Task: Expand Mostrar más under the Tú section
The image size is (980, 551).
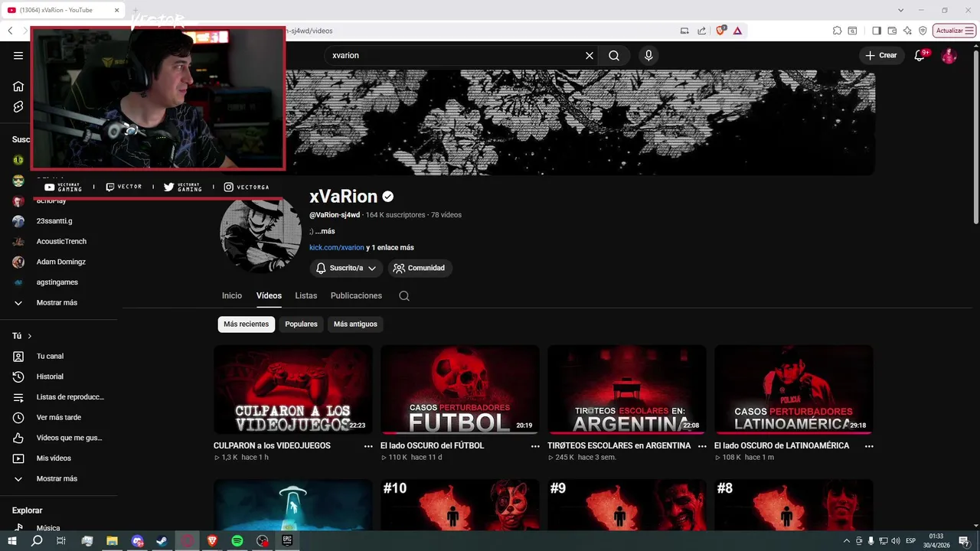Action: (58, 478)
